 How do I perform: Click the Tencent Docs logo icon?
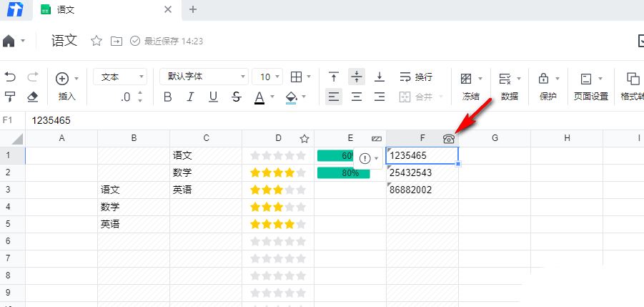tap(15, 9)
